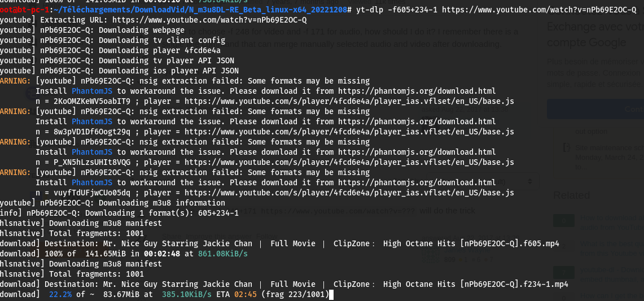644x301 pixels.
Task: Click the site maintenance notice icon
Action: [x=566, y=148]
